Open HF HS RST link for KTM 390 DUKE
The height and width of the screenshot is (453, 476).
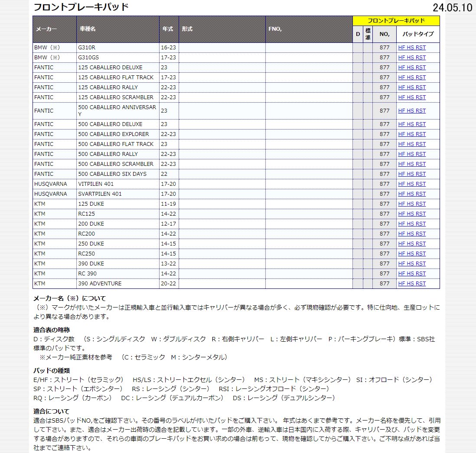pos(412,264)
